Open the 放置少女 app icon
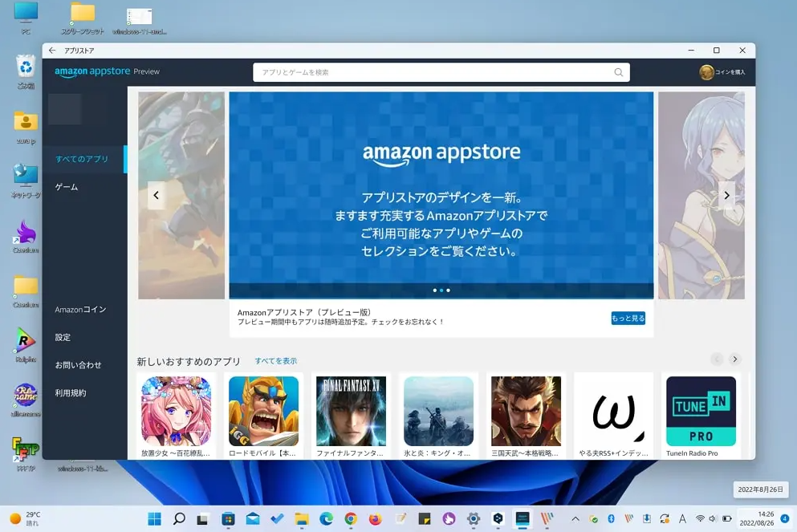 pyautogui.click(x=176, y=411)
